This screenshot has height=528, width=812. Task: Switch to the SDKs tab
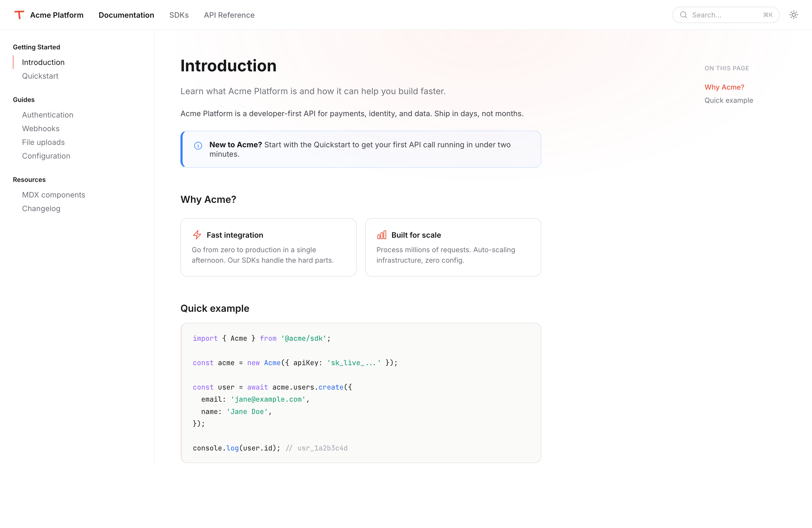(179, 15)
